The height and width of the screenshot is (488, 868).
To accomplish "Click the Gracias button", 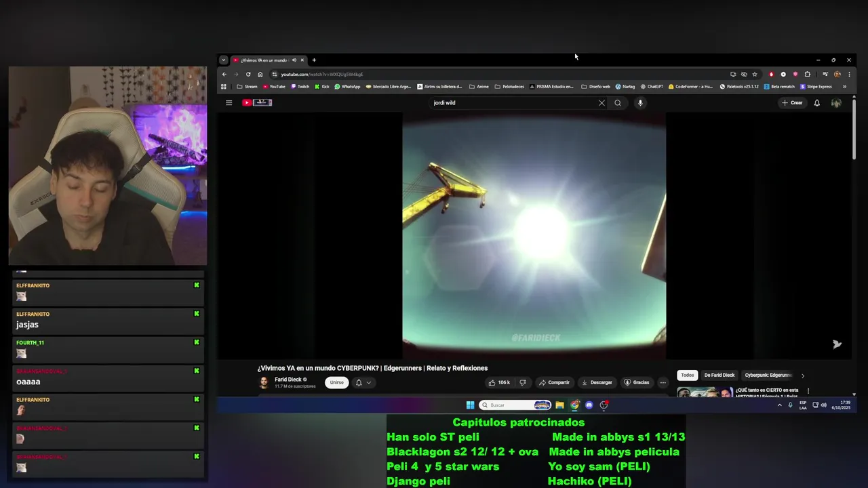I will tap(637, 383).
